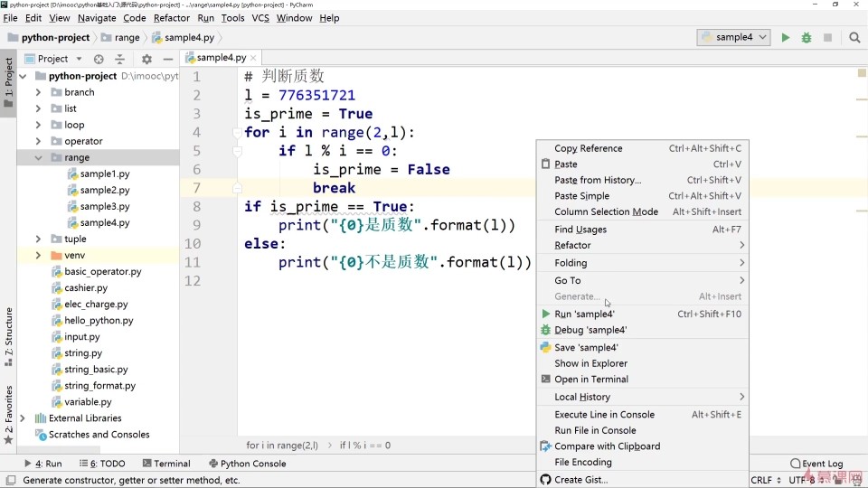Viewport: 868px width, 488px height.
Task: Click Save 'sample4' in context menu
Action: pos(643,347)
